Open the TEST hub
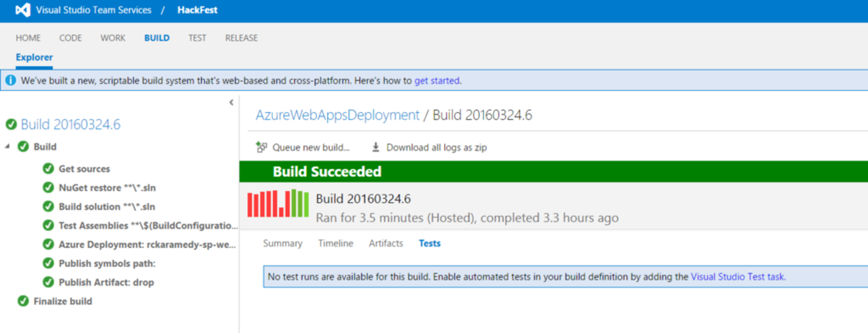868x333 pixels. tap(197, 38)
